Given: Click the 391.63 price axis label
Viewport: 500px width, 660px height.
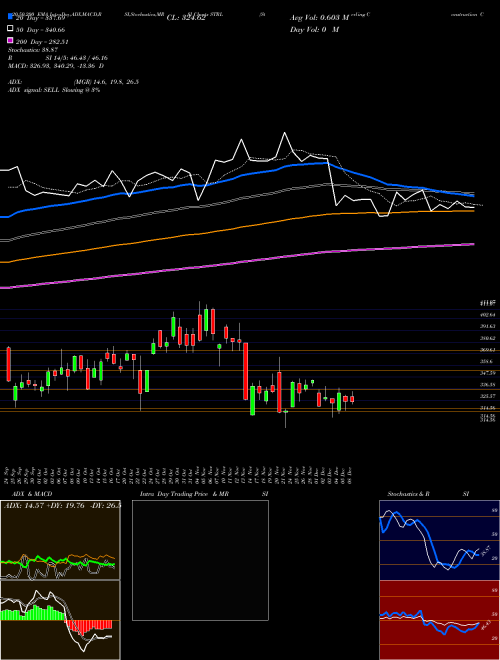Looking at the screenshot, I should (x=487, y=327).
